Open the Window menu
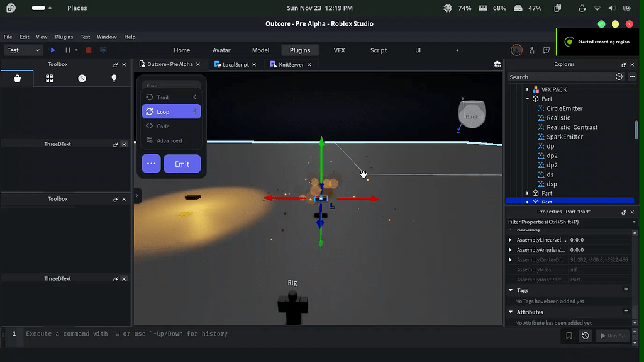This screenshot has width=644, height=362. pos(107,37)
